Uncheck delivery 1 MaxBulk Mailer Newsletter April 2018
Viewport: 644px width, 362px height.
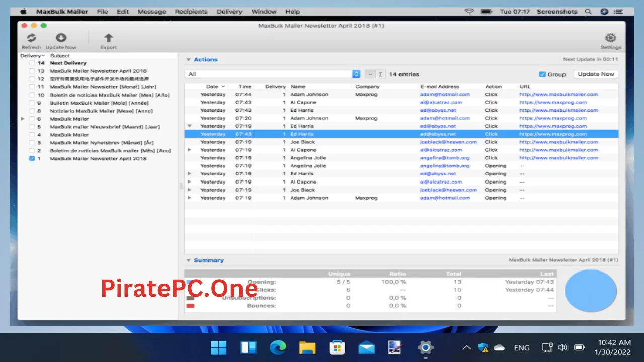(32, 159)
